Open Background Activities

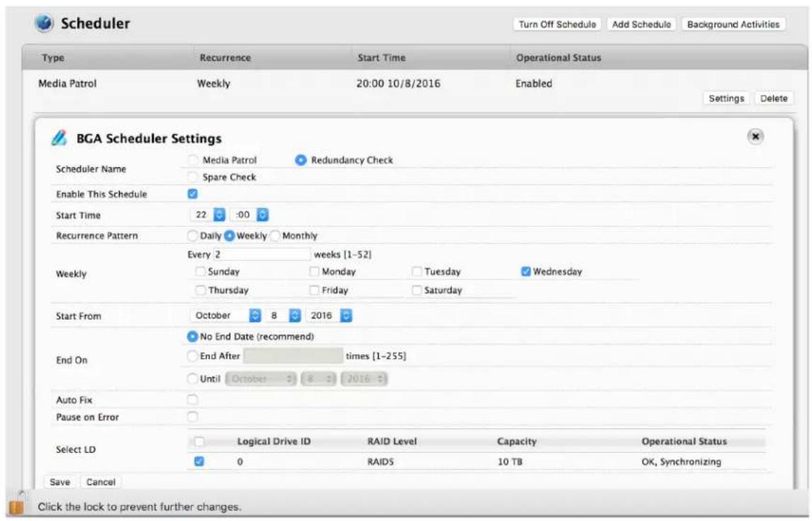(x=733, y=24)
